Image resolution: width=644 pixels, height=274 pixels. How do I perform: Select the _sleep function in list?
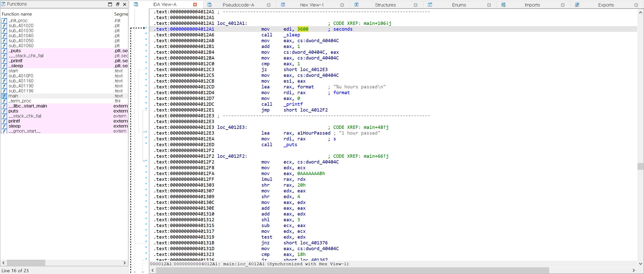pos(16,66)
